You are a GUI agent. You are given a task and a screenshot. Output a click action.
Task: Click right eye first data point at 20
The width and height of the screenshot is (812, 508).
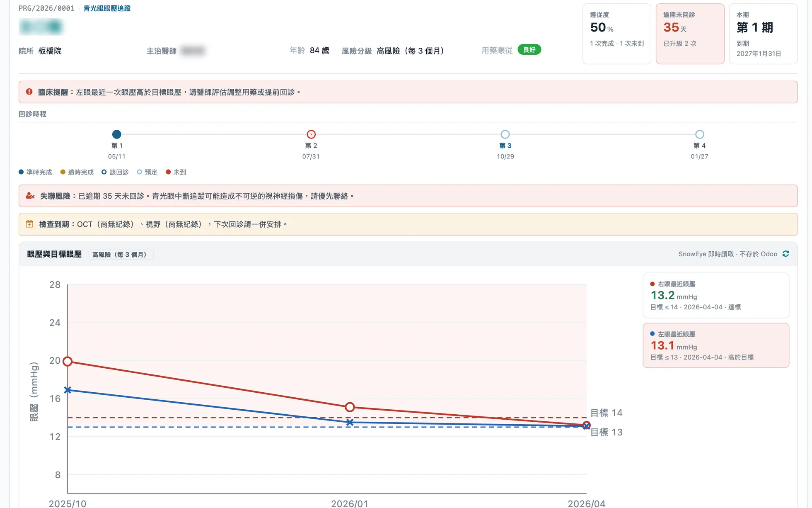(x=68, y=362)
